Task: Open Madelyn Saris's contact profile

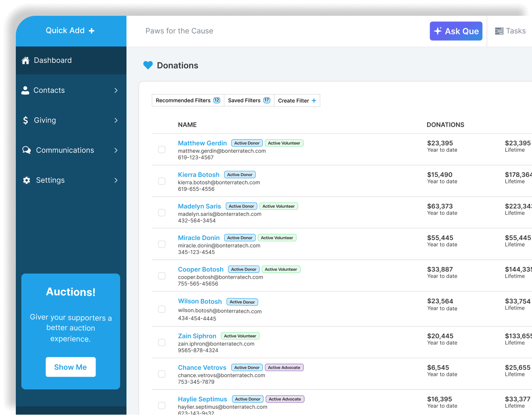Action: click(x=199, y=206)
